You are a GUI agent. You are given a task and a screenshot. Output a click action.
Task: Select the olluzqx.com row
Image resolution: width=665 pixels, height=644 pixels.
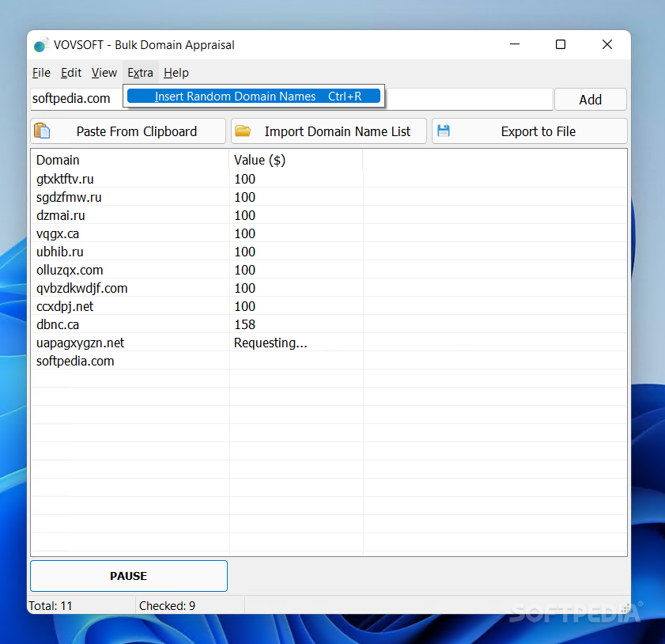click(329, 271)
